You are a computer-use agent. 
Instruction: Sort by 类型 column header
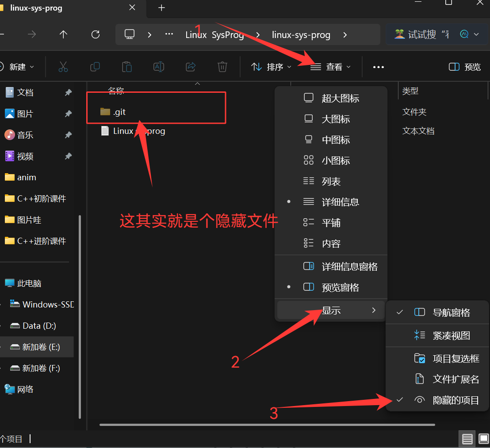pyautogui.click(x=410, y=91)
